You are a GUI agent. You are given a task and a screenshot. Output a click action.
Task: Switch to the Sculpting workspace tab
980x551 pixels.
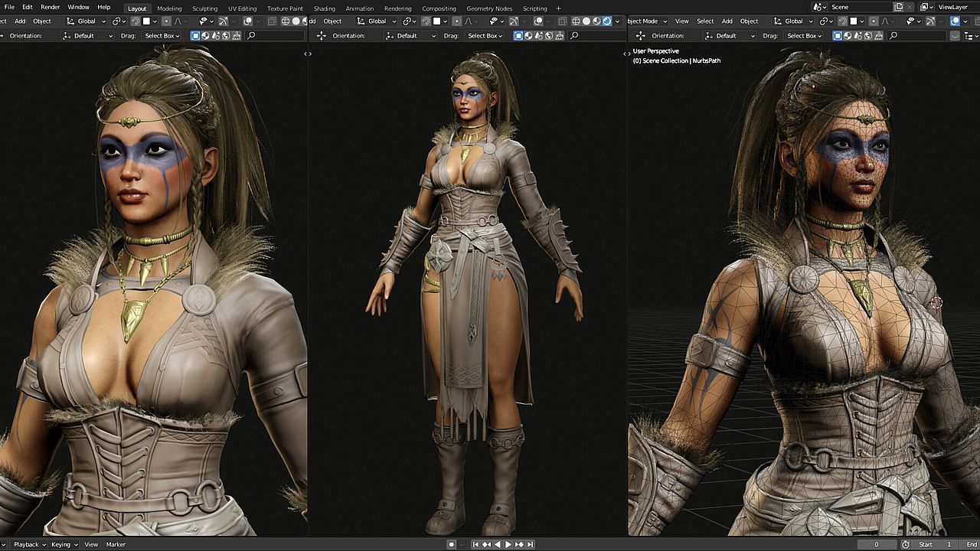[x=204, y=8]
